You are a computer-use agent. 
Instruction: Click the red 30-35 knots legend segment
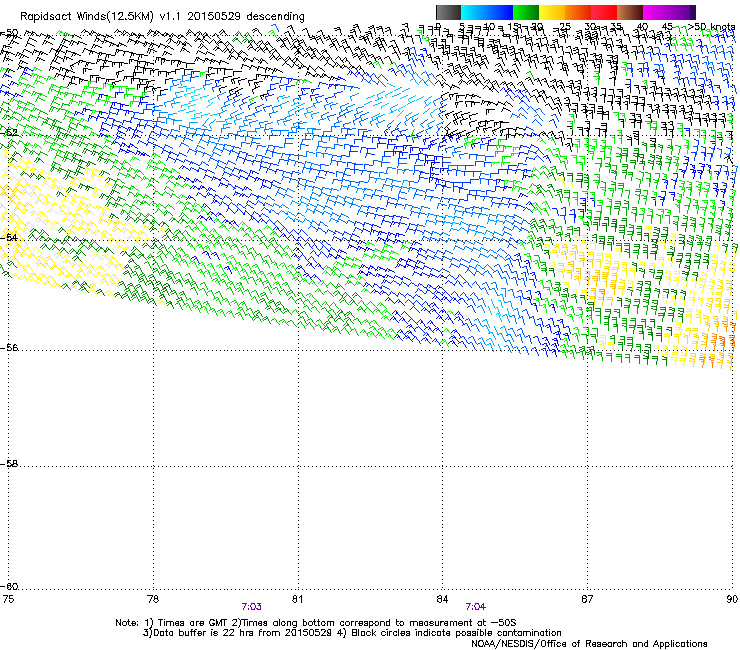pos(604,12)
